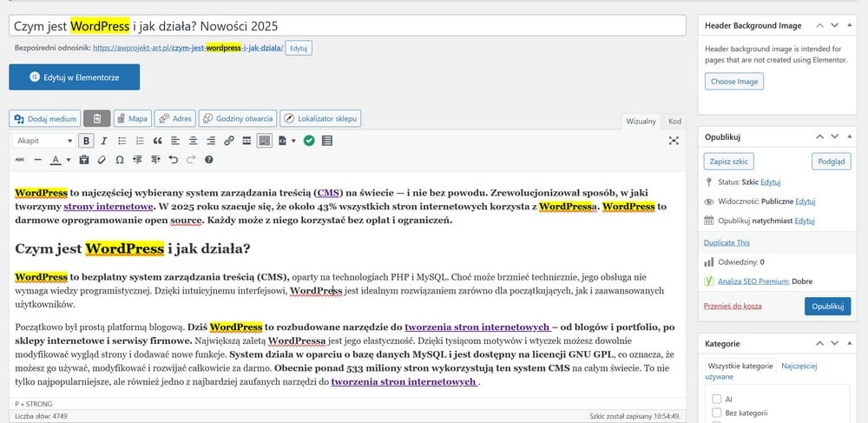Move the Header Background Image panel down

point(835,25)
